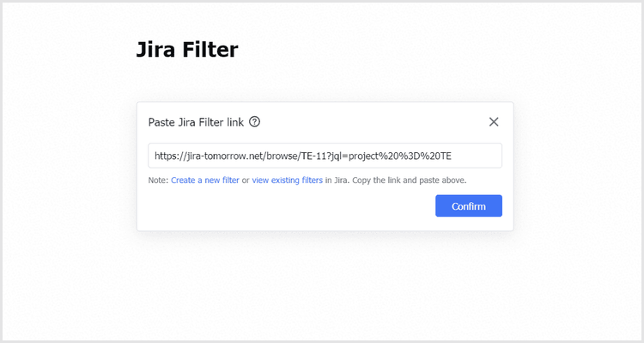Dismiss the dialog using the X icon
This screenshot has width=644, height=343.
pyautogui.click(x=494, y=122)
